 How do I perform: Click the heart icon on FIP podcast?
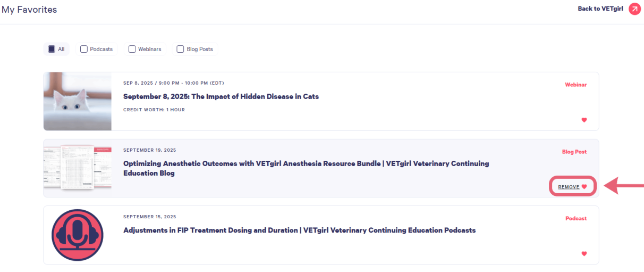tap(584, 254)
